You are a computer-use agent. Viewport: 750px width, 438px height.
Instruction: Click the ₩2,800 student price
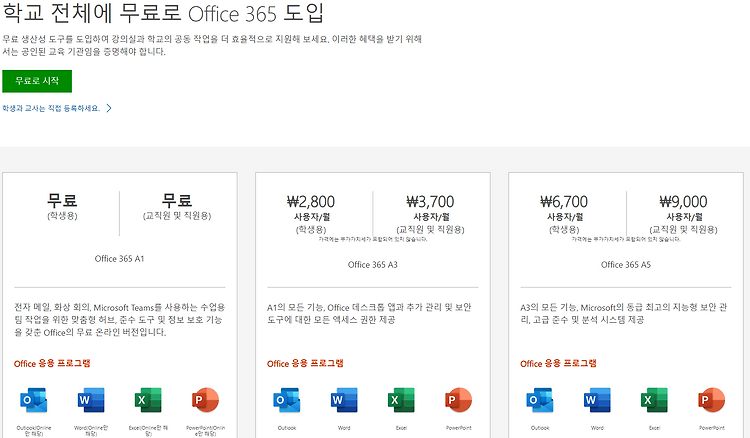pos(311,201)
